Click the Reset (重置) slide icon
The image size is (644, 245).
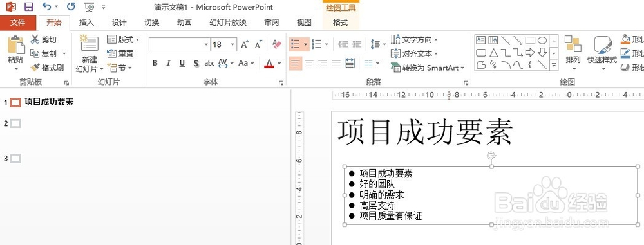(x=111, y=53)
